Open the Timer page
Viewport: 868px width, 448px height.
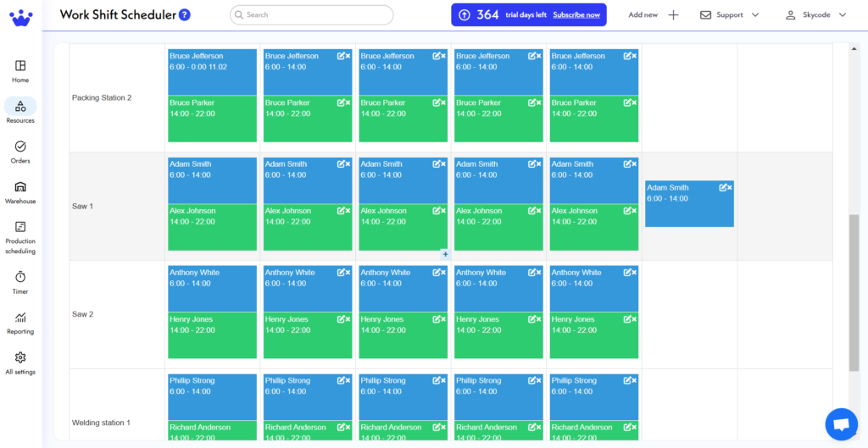tap(20, 283)
